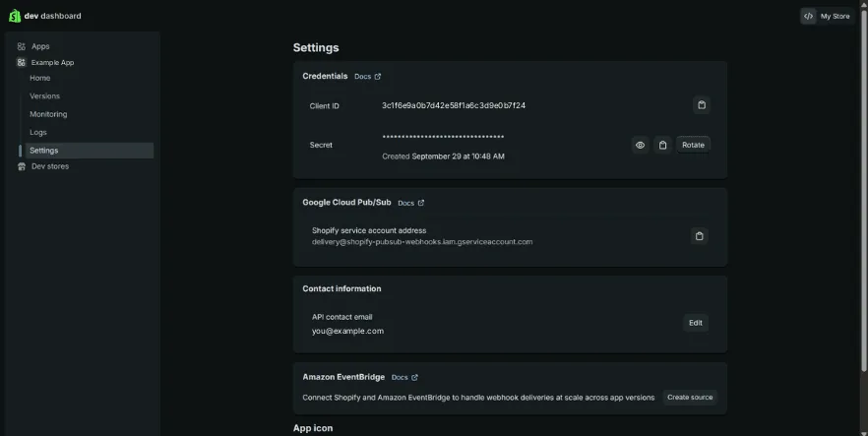The image size is (868, 436).
Task: Open the My Store code icon
Action: (x=808, y=16)
